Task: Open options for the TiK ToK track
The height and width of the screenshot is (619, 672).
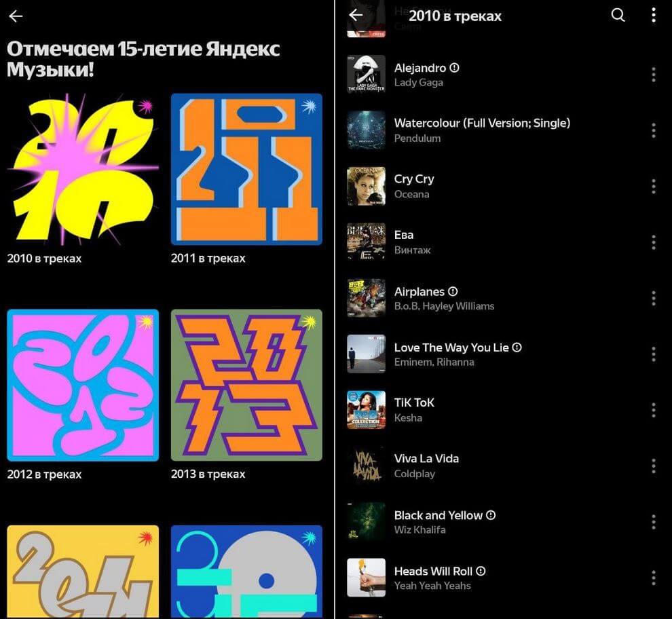Action: (653, 410)
